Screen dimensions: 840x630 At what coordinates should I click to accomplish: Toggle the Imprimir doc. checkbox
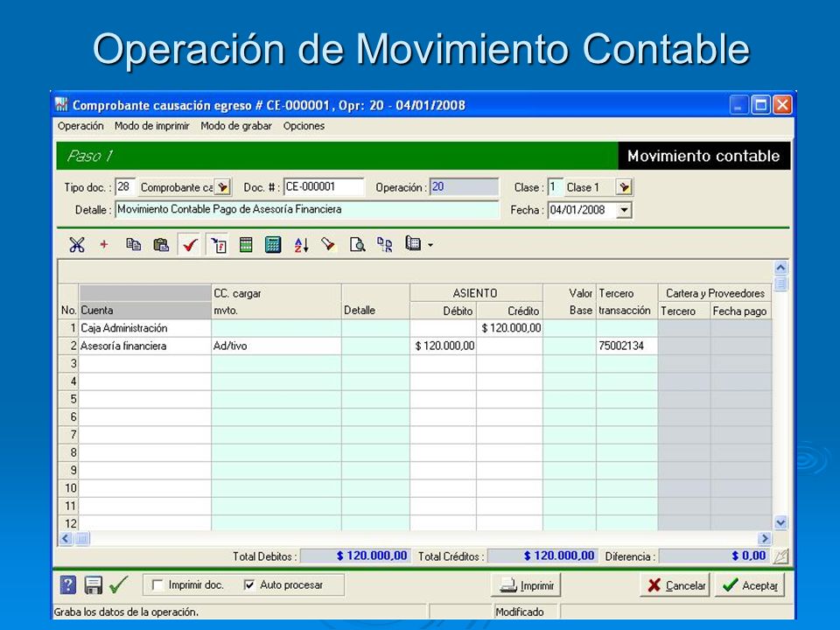click(x=158, y=585)
